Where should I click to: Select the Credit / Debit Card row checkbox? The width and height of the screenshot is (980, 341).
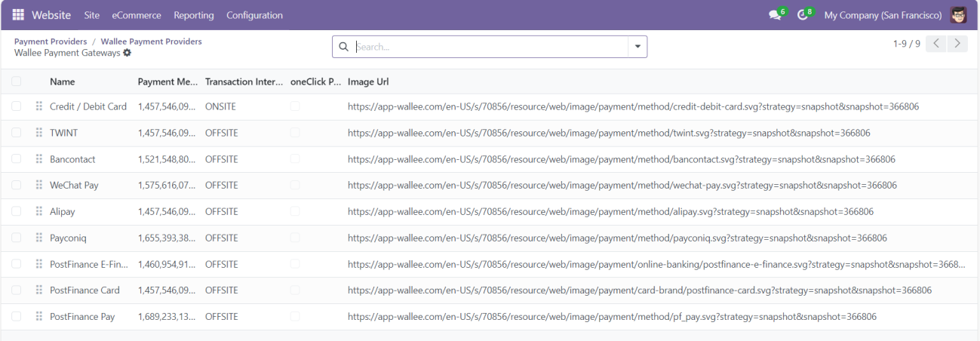click(17, 106)
